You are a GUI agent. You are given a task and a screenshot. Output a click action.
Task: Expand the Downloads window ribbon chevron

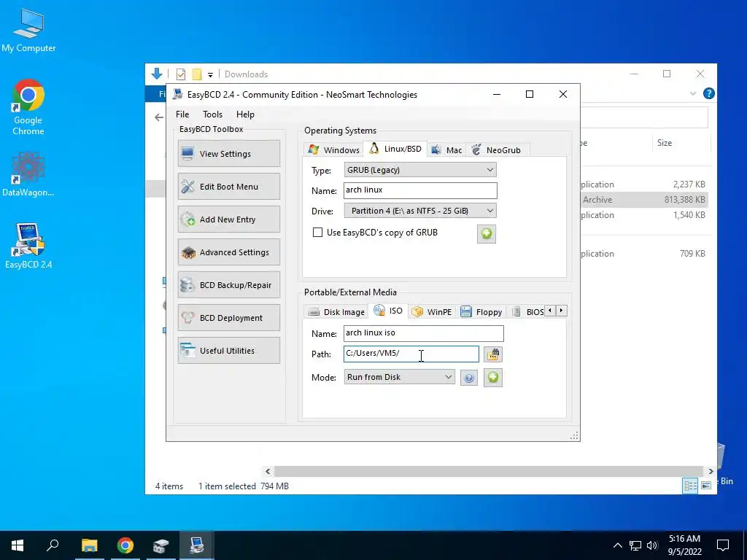[693, 94]
